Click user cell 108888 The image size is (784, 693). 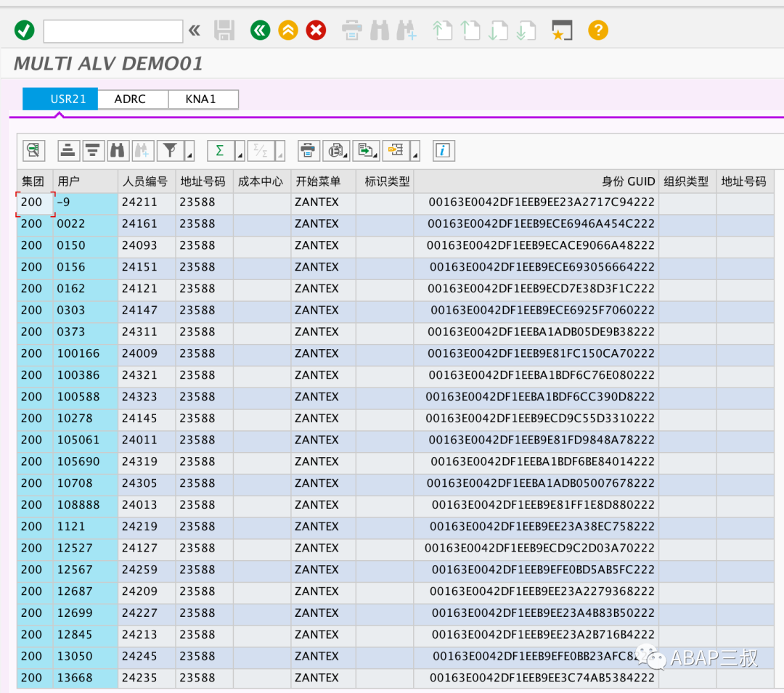86,505
